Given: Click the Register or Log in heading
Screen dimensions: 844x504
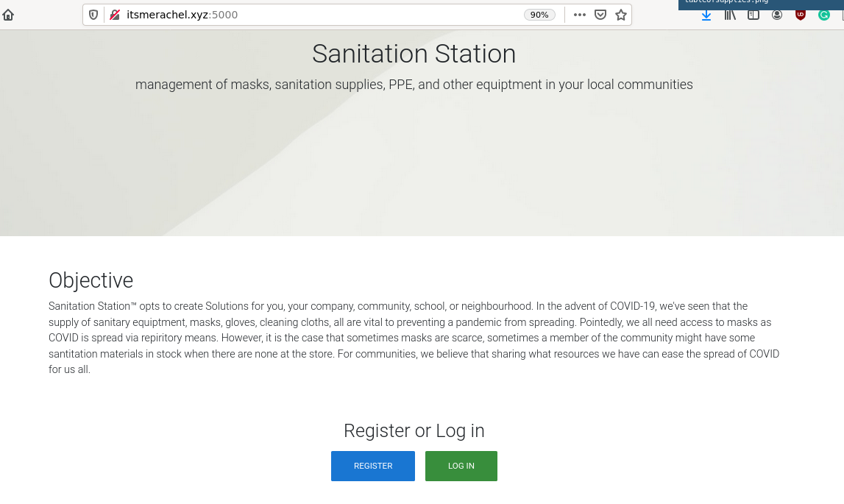Looking at the screenshot, I should [414, 431].
